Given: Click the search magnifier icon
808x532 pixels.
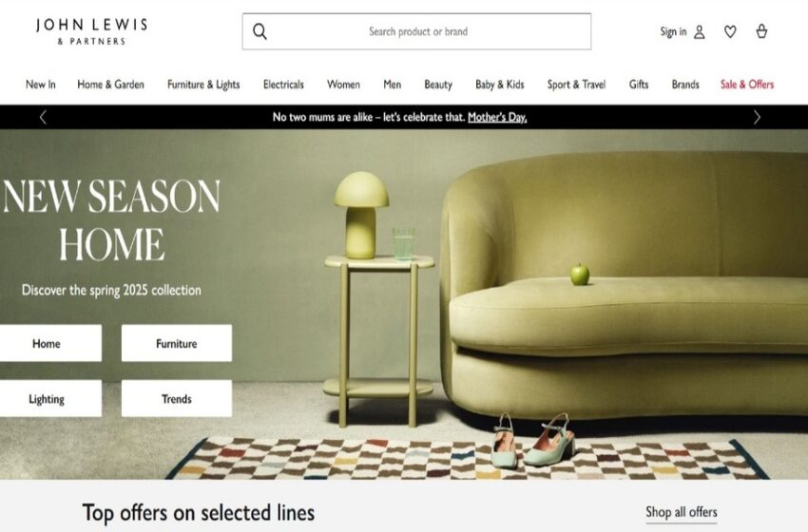Looking at the screenshot, I should pyautogui.click(x=260, y=31).
